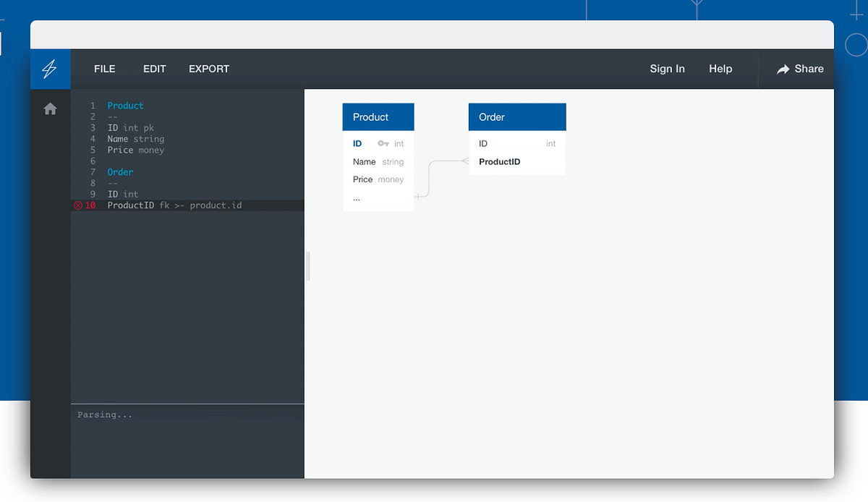This screenshot has width=868, height=502.
Task: Select the Product table header
Action: (x=378, y=116)
